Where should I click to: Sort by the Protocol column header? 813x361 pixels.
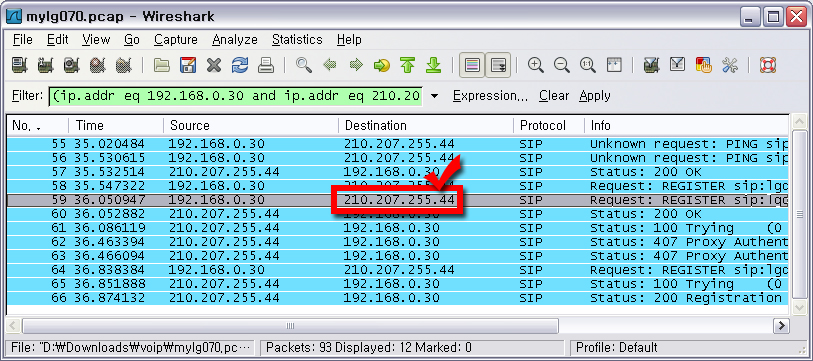coord(549,126)
